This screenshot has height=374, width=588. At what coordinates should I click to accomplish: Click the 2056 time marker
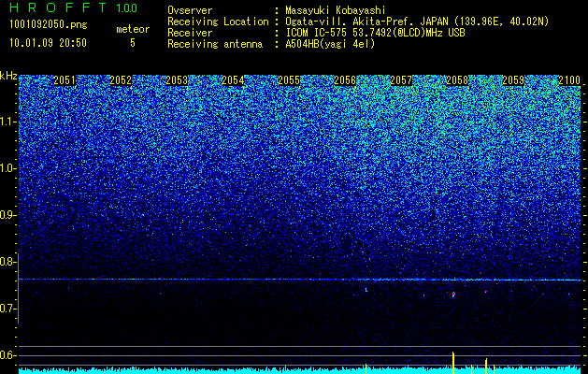coord(345,80)
